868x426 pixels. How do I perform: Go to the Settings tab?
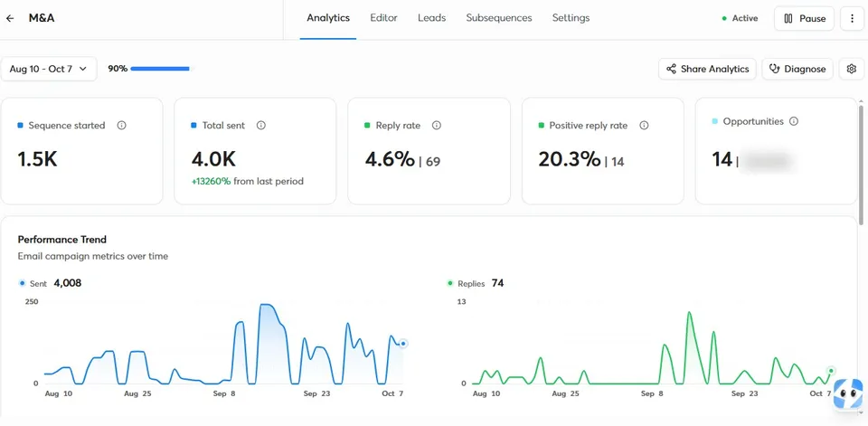pos(571,18)
